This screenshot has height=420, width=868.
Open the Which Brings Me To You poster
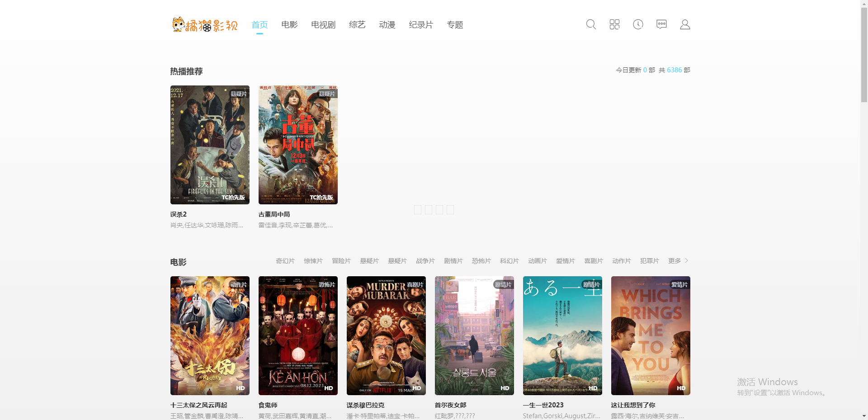[651, 335]
